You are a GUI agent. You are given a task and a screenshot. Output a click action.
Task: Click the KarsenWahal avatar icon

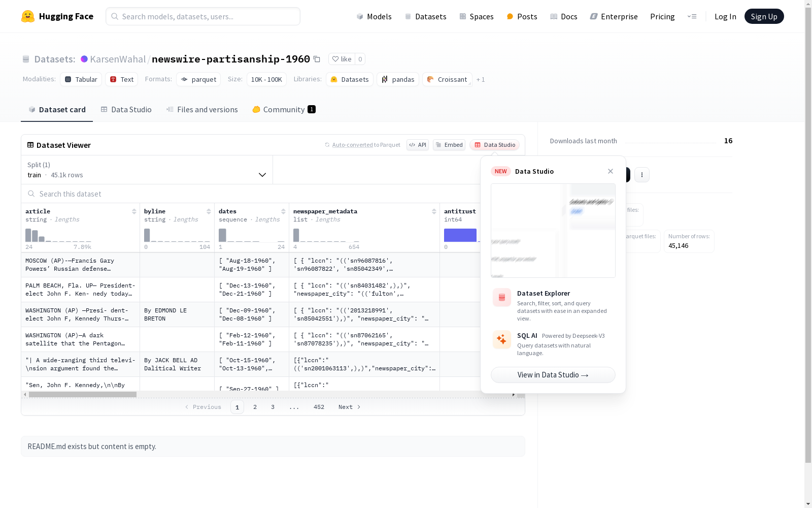pyautogui.click(x=84, y=59)
